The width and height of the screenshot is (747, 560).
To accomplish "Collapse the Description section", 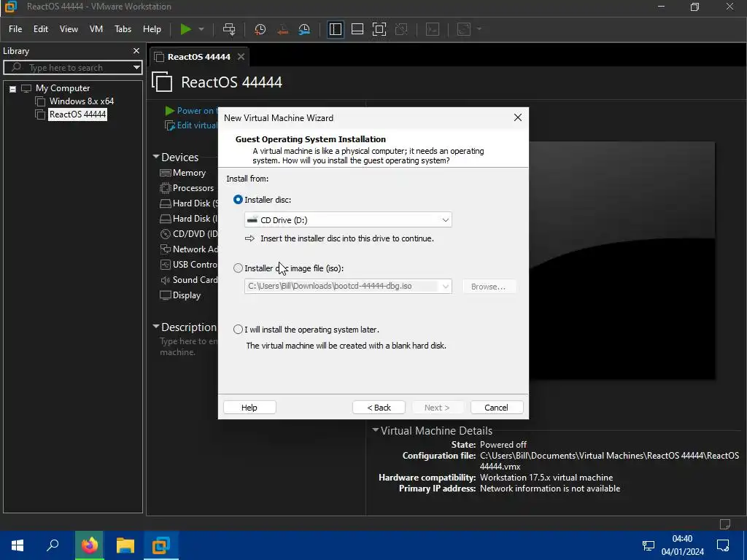I will click(155, 327).
